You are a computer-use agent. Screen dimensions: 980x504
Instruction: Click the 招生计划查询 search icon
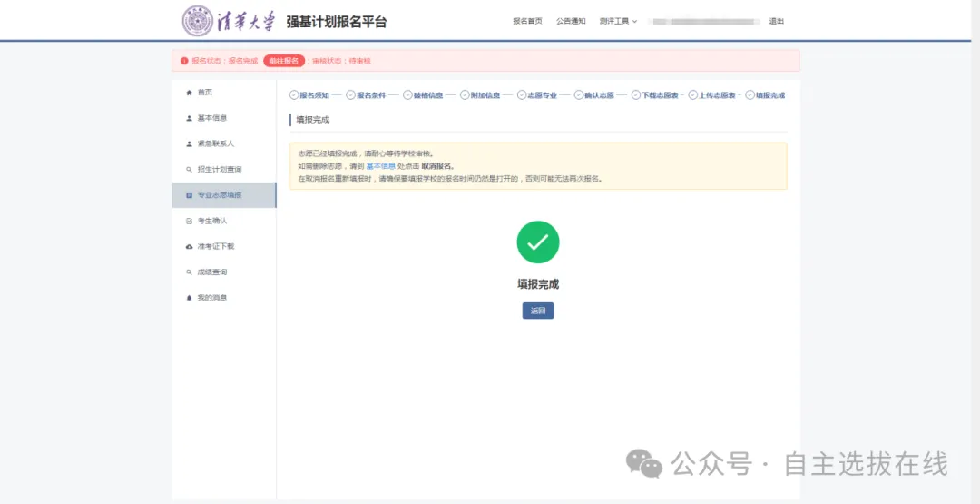coord(189,170)
